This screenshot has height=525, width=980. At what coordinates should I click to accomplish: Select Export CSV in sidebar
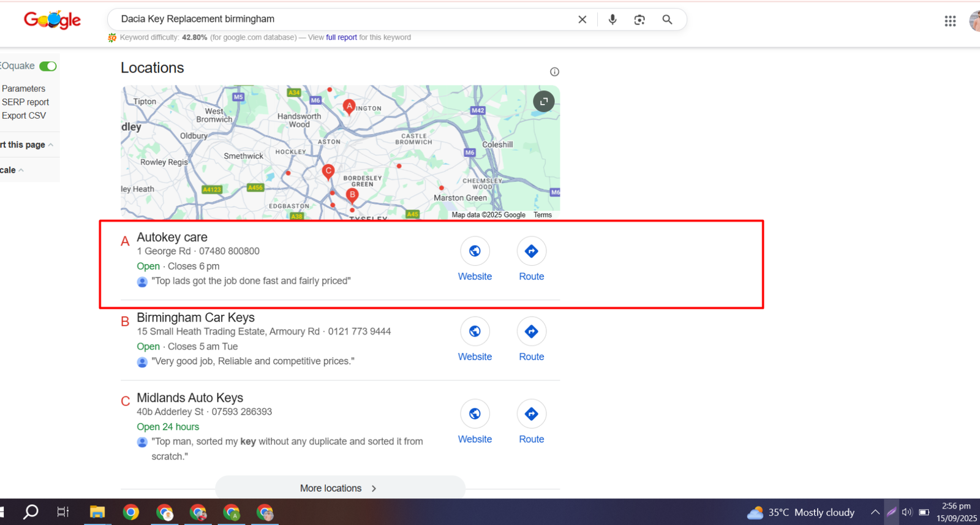24,116
